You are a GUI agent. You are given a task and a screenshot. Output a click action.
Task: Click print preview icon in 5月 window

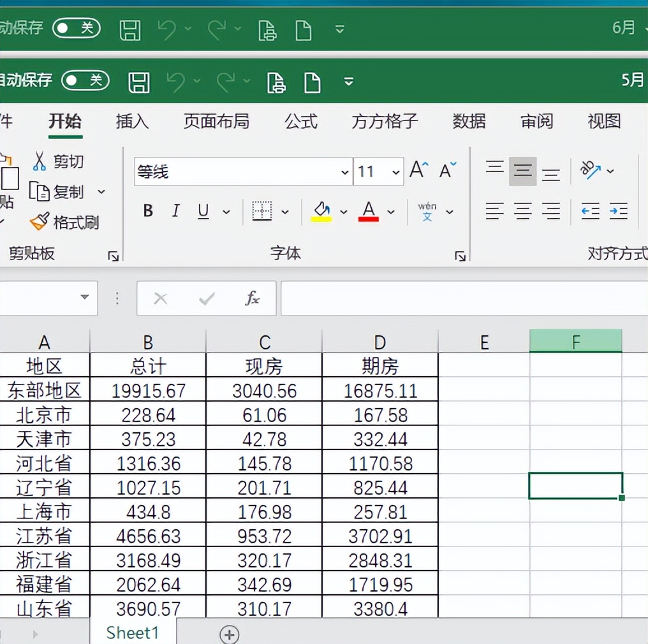click(276, 82)
